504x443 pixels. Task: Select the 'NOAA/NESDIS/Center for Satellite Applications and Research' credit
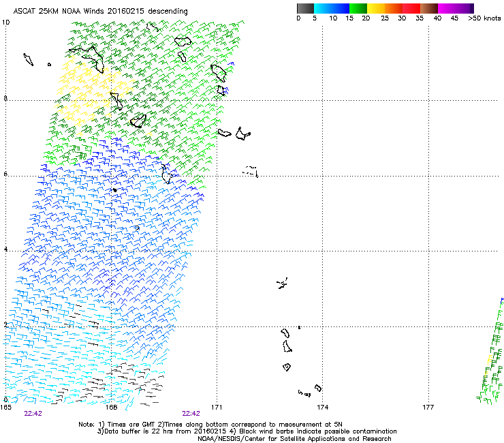click(294, 439)
